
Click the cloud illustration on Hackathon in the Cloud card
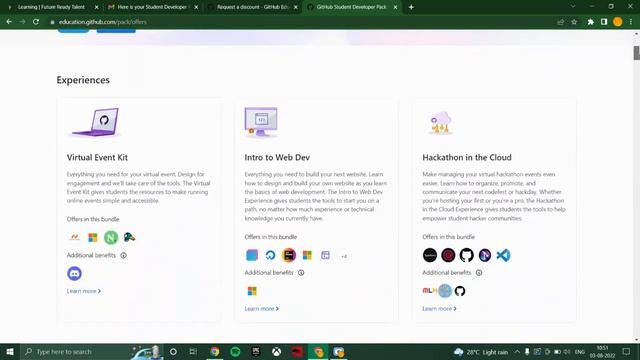click(x=440, y=123)
